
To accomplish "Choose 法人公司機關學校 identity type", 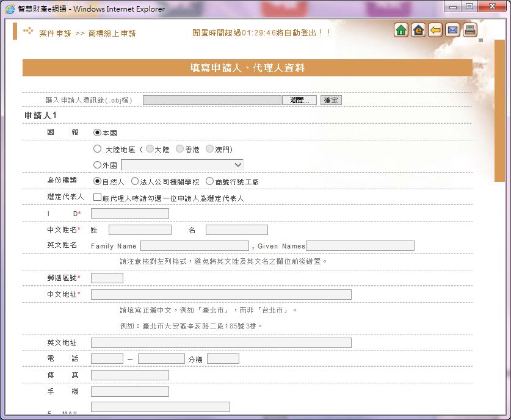I will tap(135, 181).
